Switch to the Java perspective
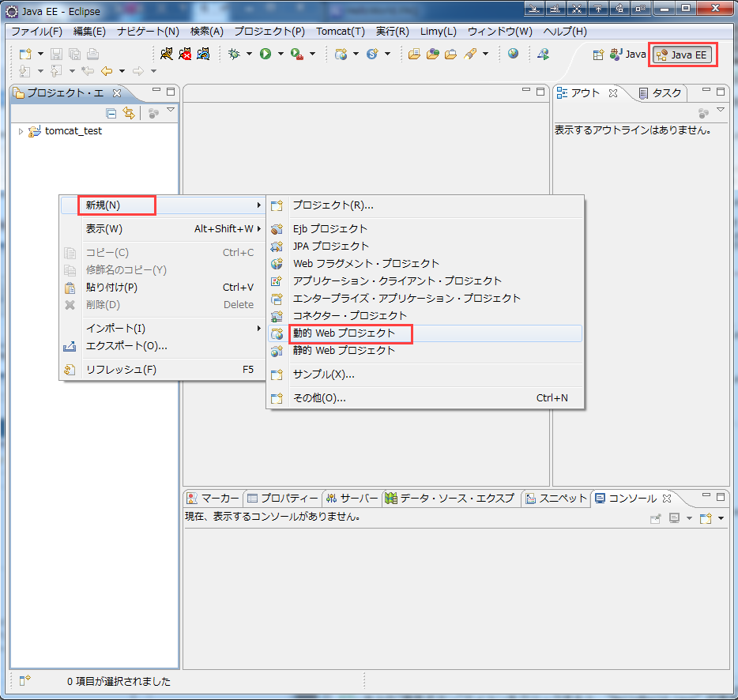This screenshot has height=700, width=738. (x=628, y=55)
